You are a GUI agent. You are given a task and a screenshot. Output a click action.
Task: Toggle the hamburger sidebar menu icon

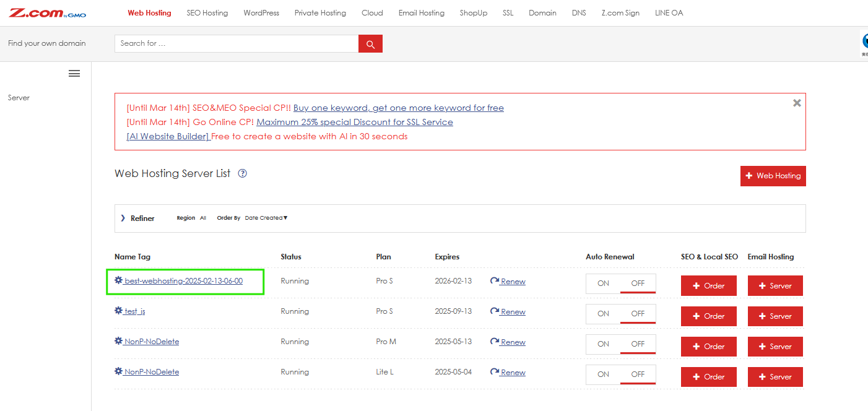[x=74, y=74]
